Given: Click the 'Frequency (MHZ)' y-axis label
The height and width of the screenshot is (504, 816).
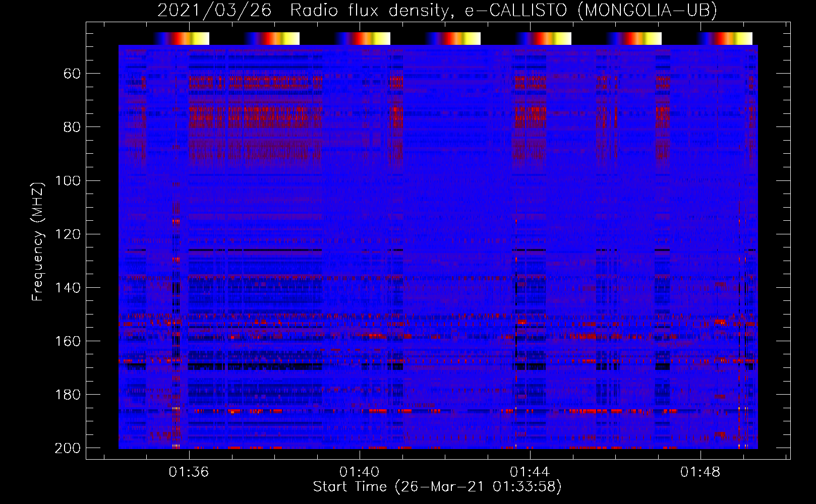Looking at the screenshot, I should click(x=38, y=241).
